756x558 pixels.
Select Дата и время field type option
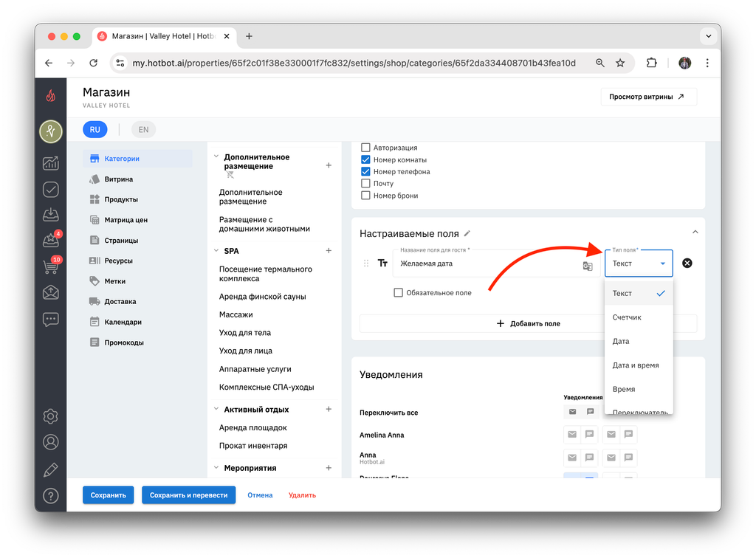tap(639, 365)
